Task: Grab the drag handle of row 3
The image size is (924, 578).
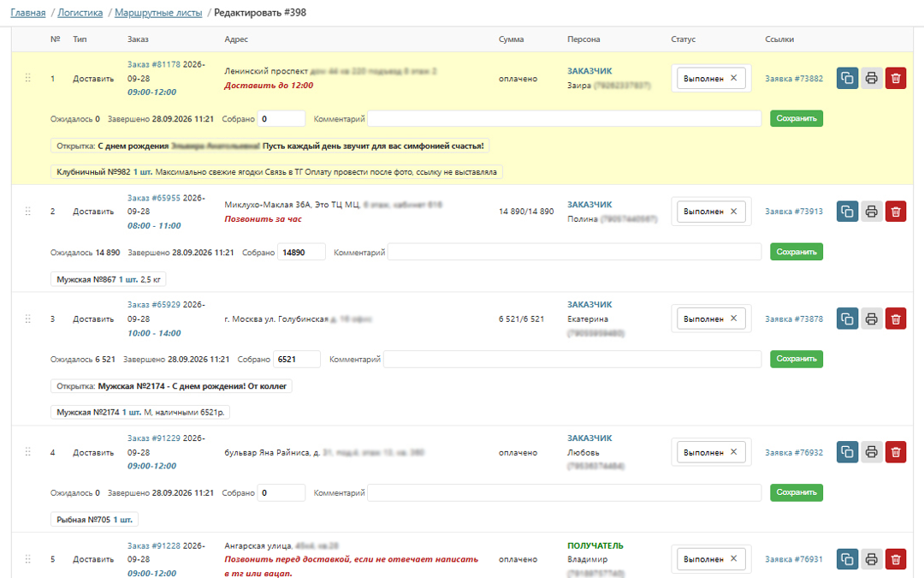Action: coord(27,319)
